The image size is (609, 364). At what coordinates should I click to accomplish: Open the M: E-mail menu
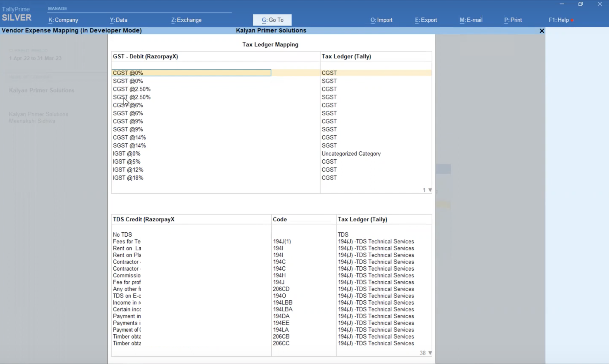pyautogui.click(x=471, y=20)
